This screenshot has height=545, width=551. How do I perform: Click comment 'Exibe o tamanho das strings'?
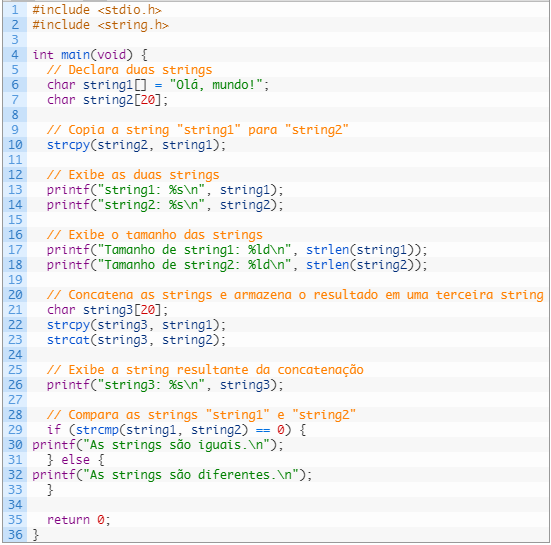[x=155, y=235]
